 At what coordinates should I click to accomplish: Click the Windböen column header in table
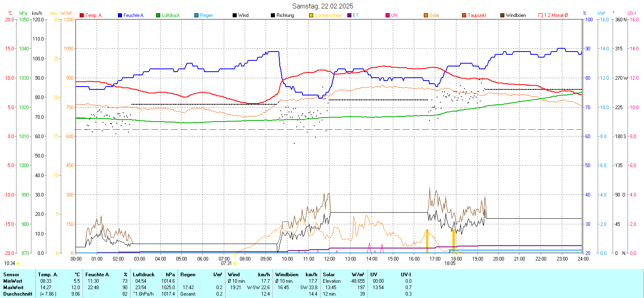click(x=287, y=275)
